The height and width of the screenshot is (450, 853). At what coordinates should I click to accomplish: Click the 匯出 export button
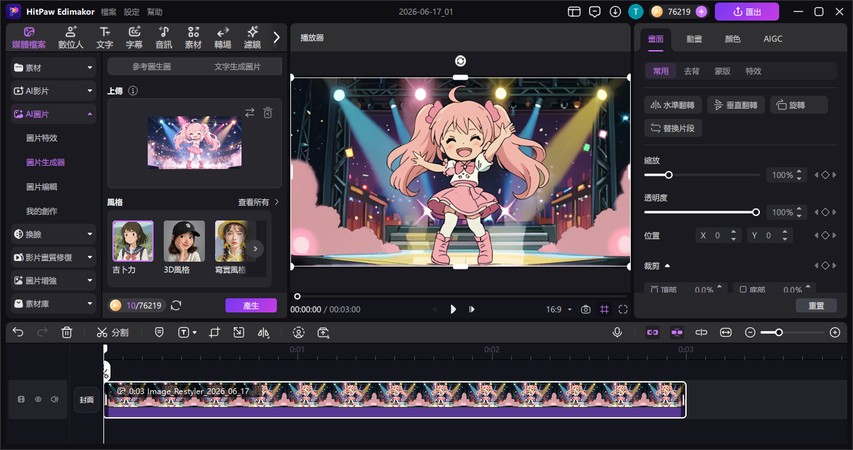point(747,11)
